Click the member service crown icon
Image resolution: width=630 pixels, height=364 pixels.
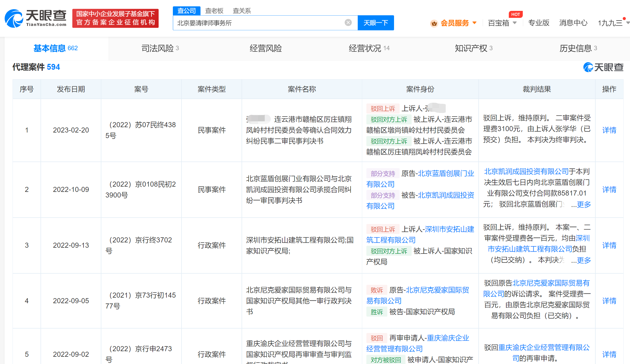click(434, 23)
